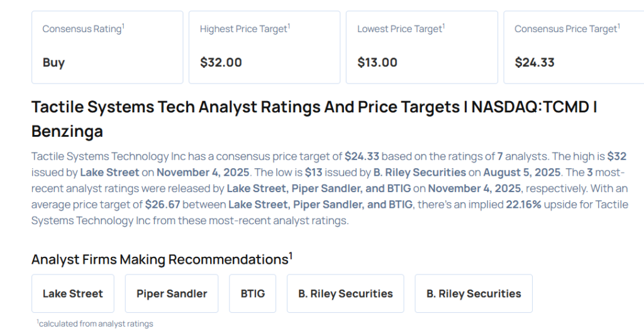This screenshot has height=336, width=644.
Task: Click the bold $32 high in paragraph
Action: (x=616, y=156)
